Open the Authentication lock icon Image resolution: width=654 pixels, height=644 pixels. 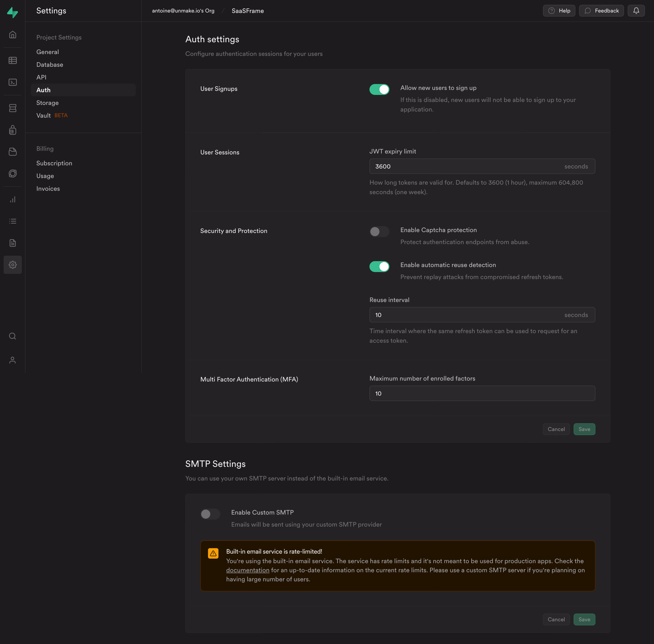pos(12,130)
